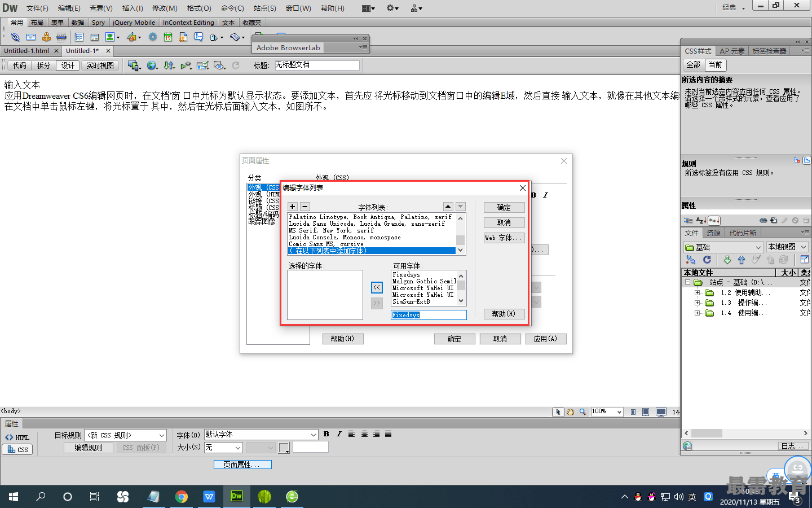Insert a Named Anchor via anchor icon
812x508 pixels.
pos(46,37)
